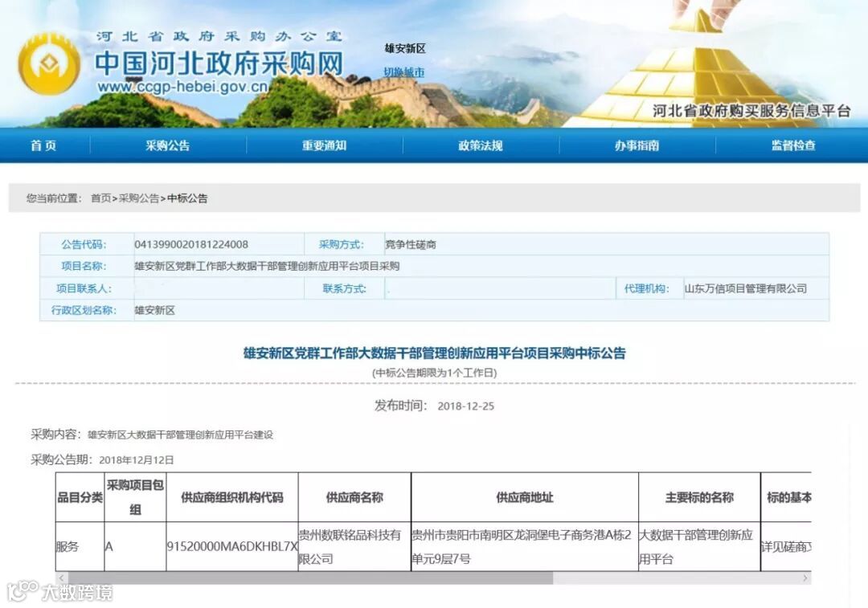
Task: Open the 首页 navigation menu item
Action: [43, 145]
